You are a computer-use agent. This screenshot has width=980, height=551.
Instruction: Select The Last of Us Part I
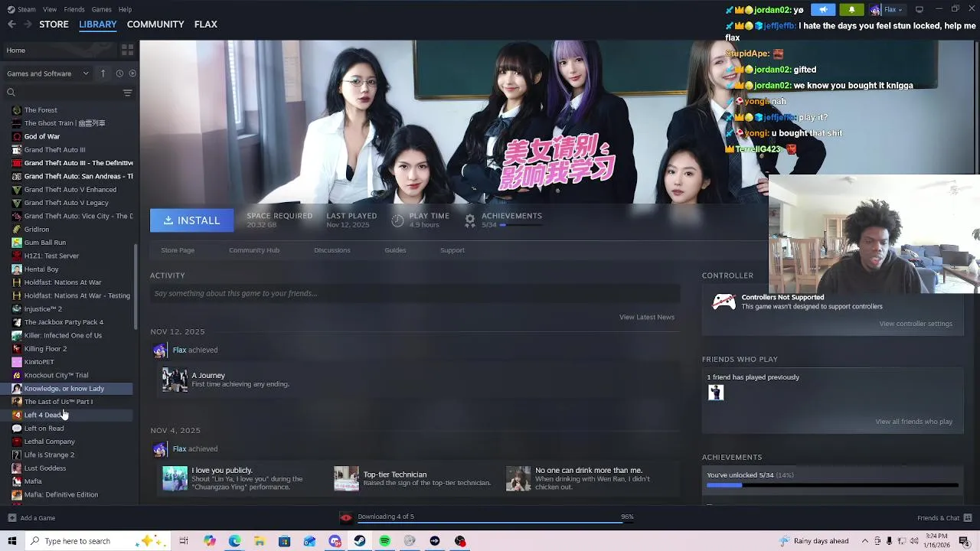point(58,402)
